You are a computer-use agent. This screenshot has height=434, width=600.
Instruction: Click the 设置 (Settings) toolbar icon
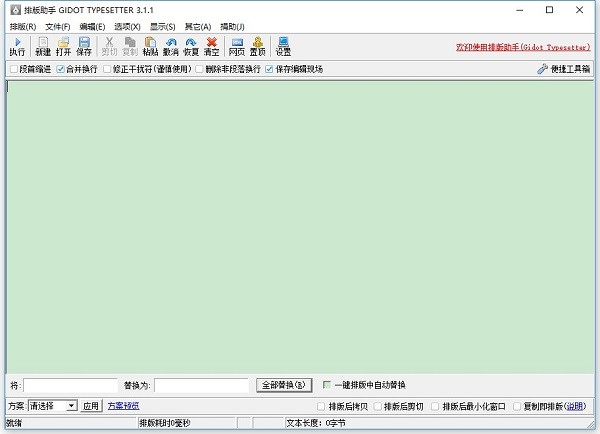[283, 46]
